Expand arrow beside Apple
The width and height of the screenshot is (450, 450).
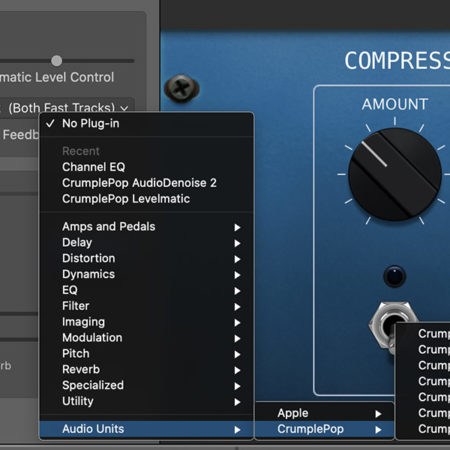(x=378, y=414)
